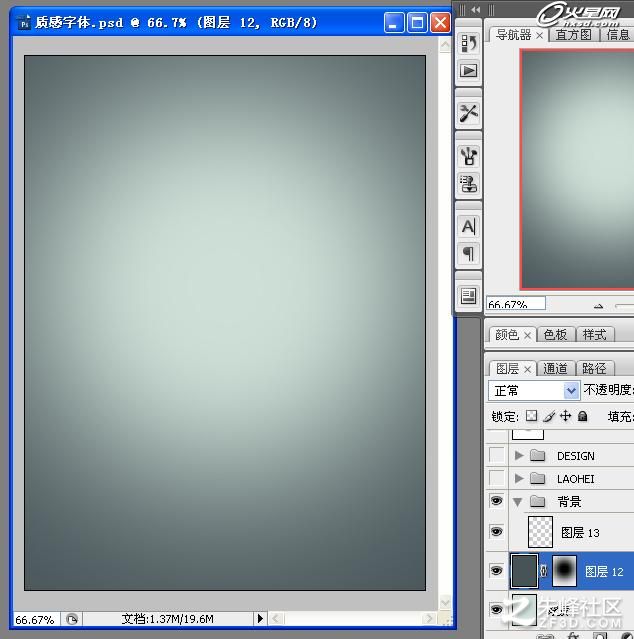Click the horizontal scrollbar right arrow
634x639 pixels.
(428, 619)
